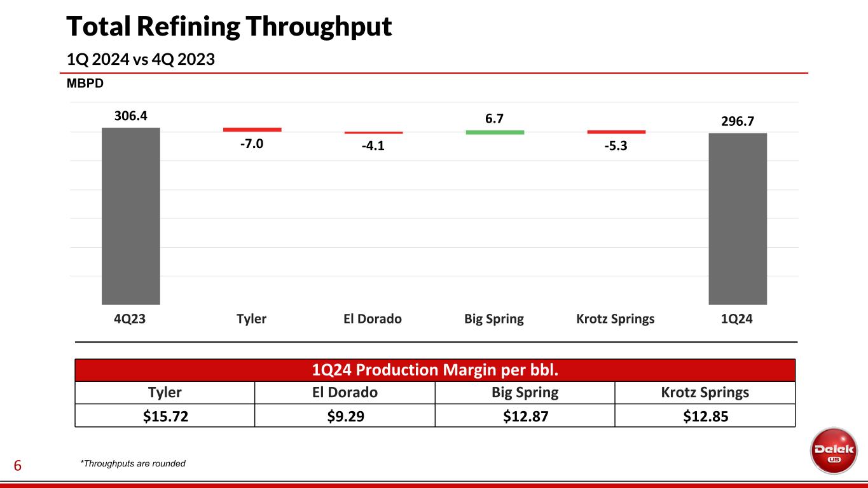Click the $12.85 Krotz Springs value
Image resolution: width=868 pixels, height=488 pixels.
pos(705,415)
